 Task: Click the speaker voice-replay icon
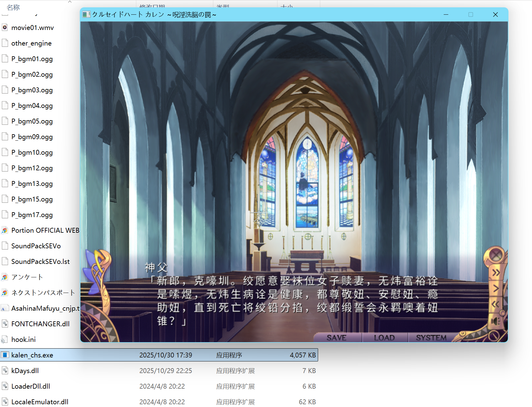click(495, 321)
